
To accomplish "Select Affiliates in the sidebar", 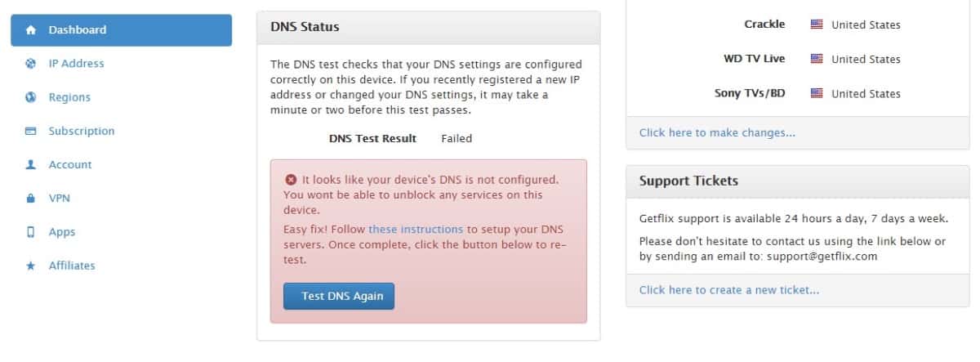I will [x=72, y=266].
